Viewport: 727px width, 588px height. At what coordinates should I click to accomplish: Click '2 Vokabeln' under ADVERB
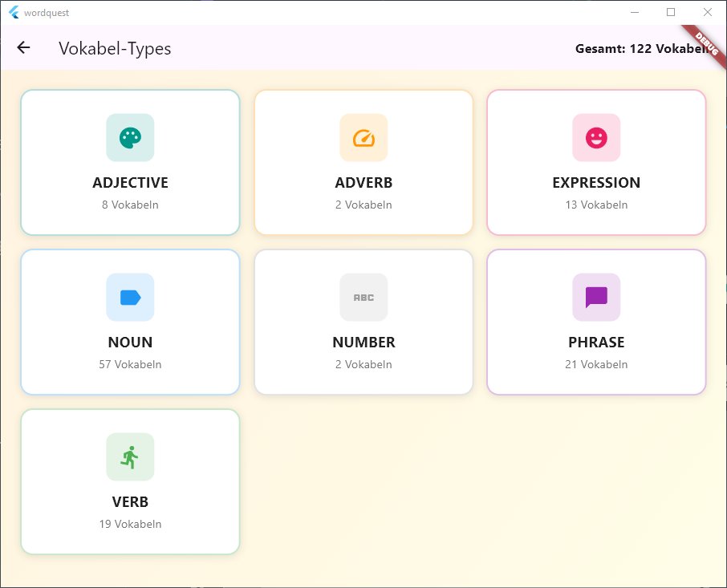point(363,205)
